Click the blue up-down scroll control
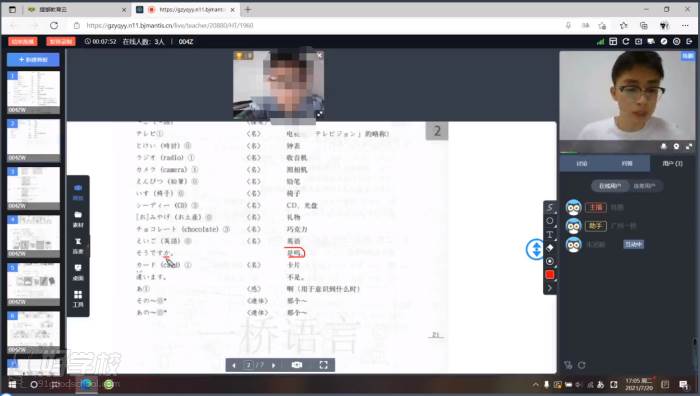 pos(536,249)
